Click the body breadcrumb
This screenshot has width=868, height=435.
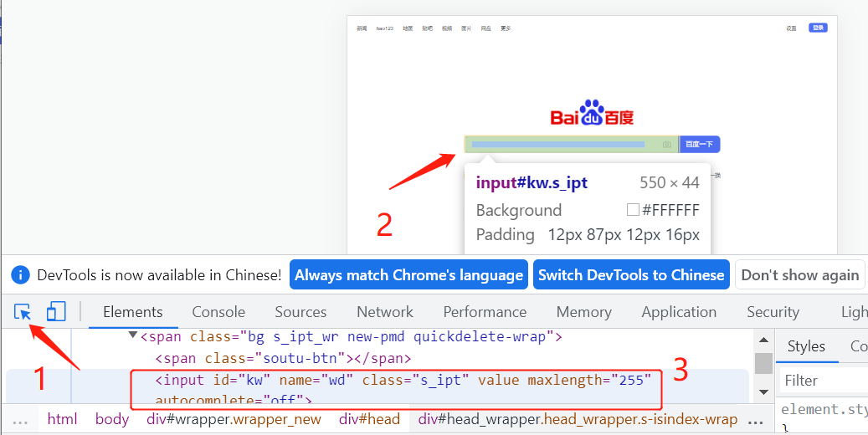click(112, 419)
